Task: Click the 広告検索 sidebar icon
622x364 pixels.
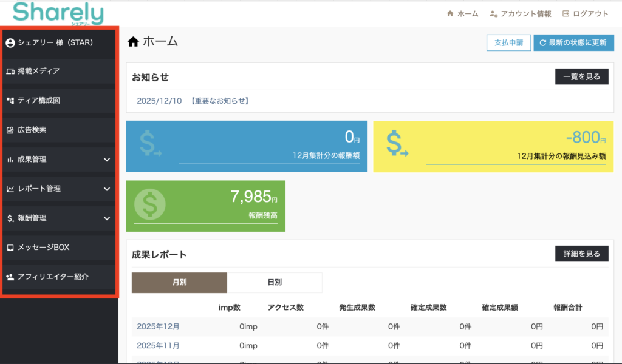Action: (10, 130)
